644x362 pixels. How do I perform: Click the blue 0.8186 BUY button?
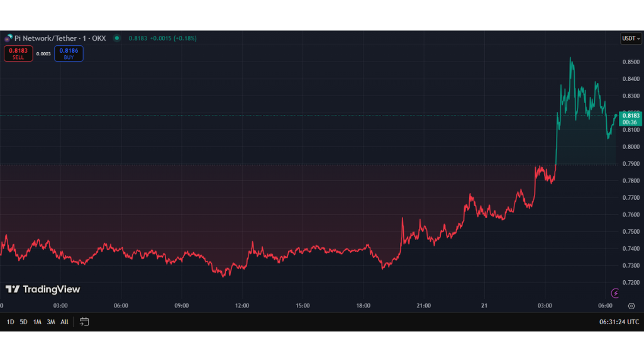(x=69, y=54)
